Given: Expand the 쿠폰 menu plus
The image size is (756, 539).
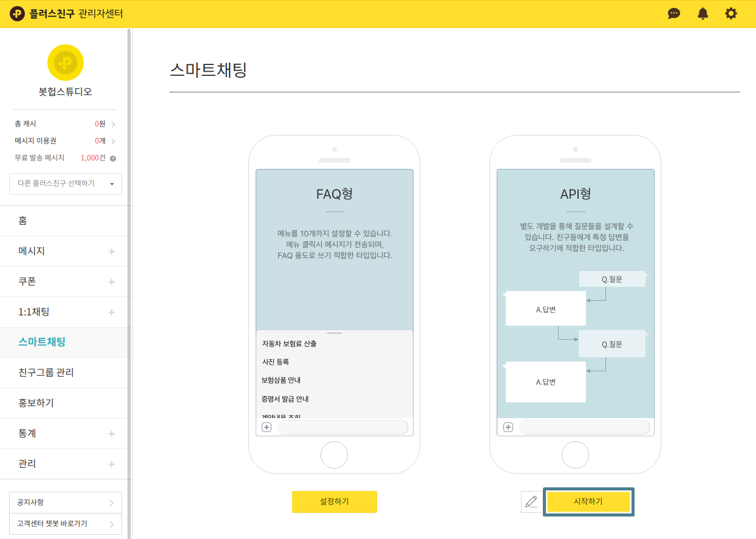Looking at the screenshot, I should tap(112, 282).
